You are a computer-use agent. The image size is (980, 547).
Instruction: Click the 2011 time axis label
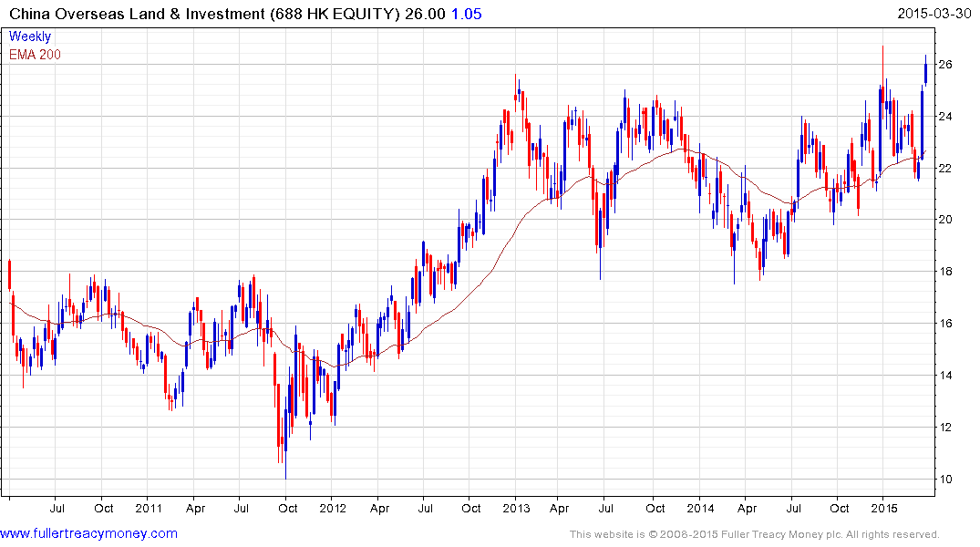[149, 508]
